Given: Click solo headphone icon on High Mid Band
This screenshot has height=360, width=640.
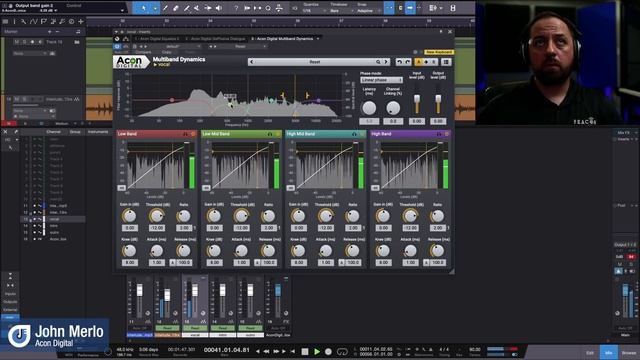Looking at the screenshot, I should tap(354, 134).
